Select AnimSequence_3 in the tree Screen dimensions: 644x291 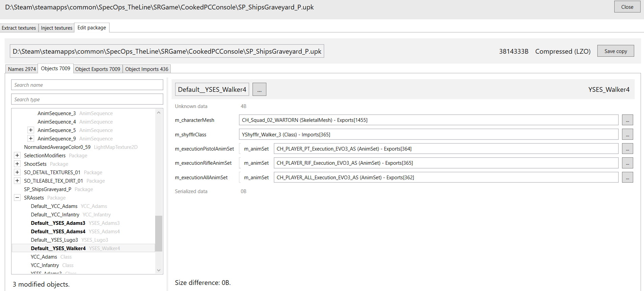pyautogui.click(x=56, y=113)
